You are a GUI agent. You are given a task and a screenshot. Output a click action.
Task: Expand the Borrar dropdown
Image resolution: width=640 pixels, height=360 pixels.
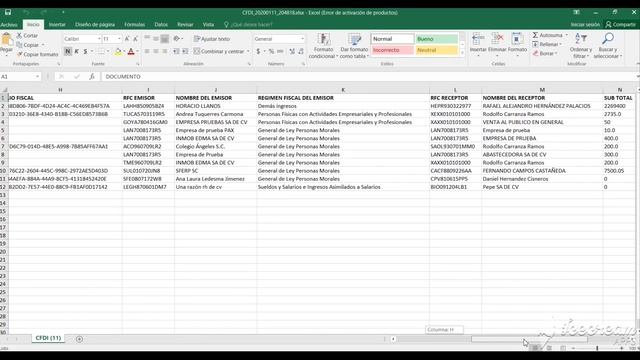click(x=556, y=53)
